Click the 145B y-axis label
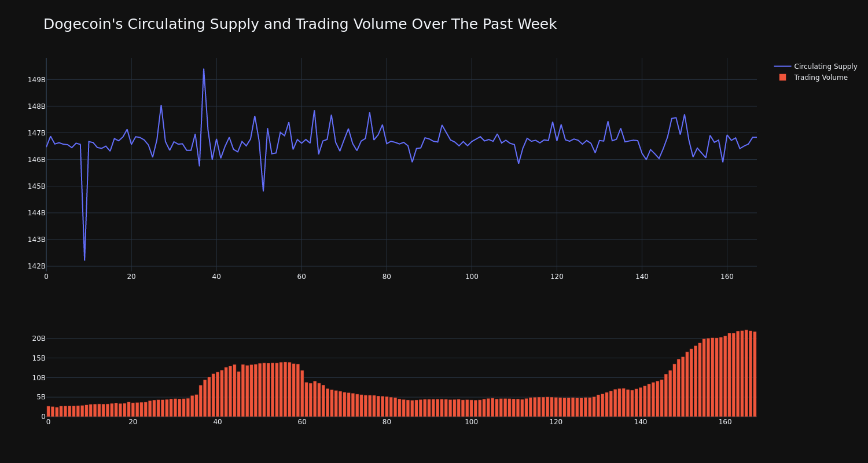Screen dimensions: 868x463 pos(36,186)
